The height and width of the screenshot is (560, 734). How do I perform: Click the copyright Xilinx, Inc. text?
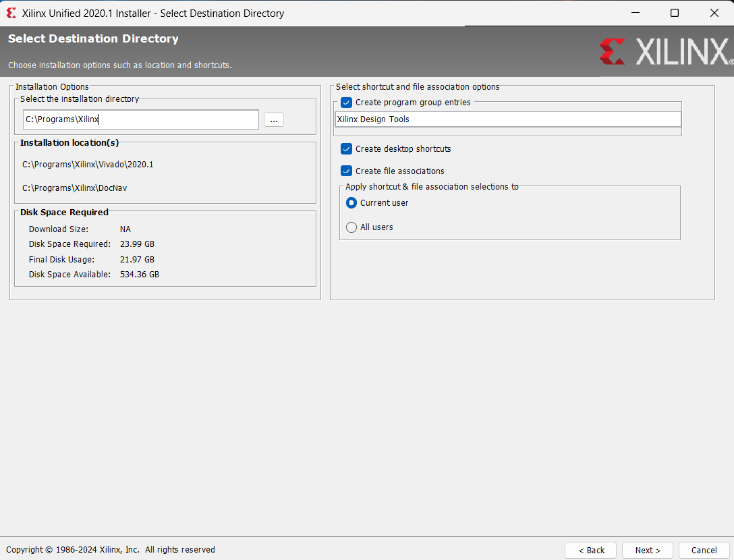click(x=111, y=550)
